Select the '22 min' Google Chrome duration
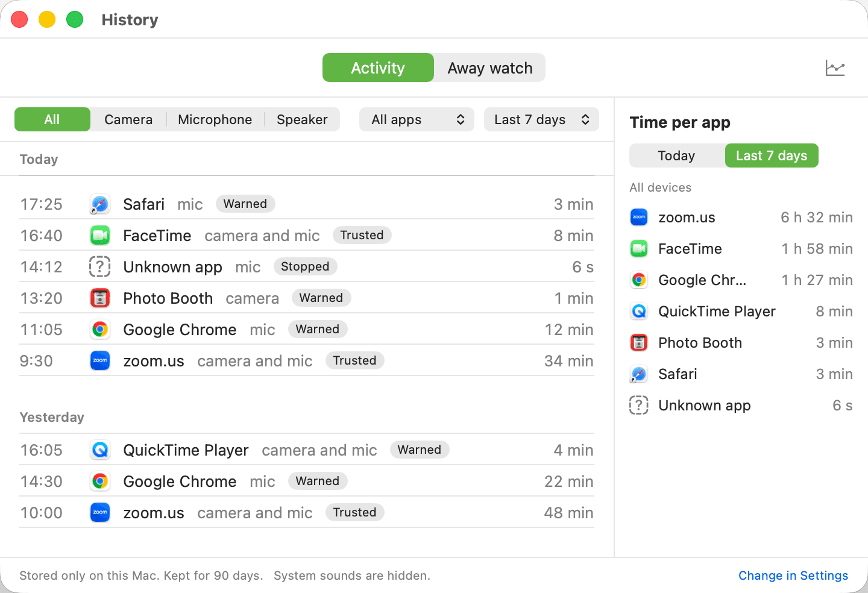 (x=568, y=482)
